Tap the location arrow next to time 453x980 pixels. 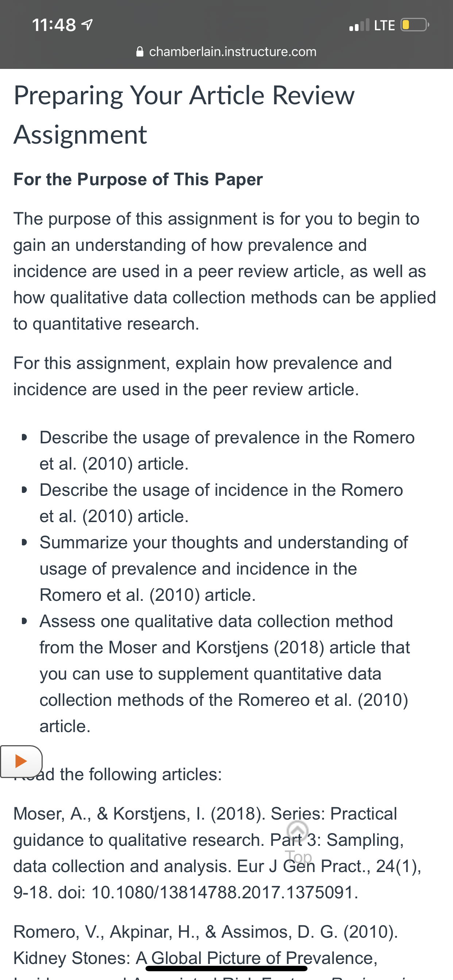click(88, 25)
